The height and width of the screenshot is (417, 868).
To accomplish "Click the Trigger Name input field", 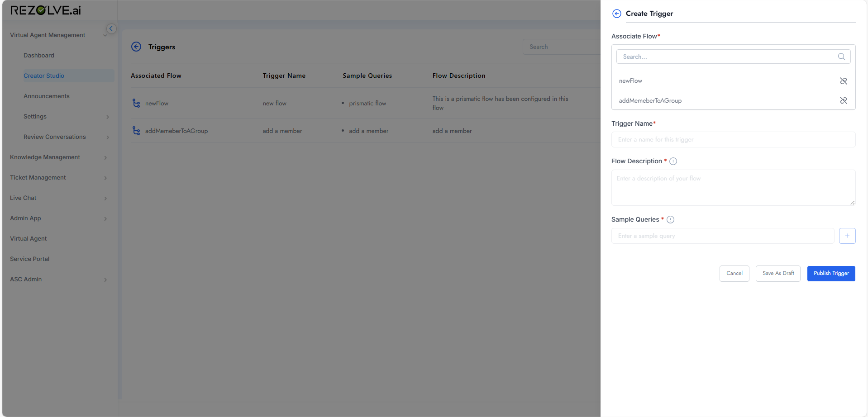I will 733,139.
